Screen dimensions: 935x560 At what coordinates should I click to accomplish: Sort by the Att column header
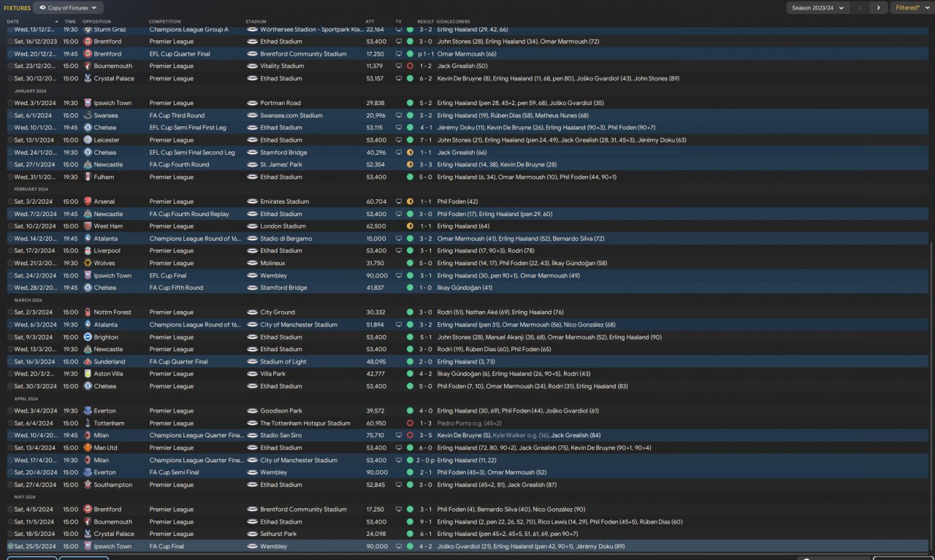[x=370, y=22]
